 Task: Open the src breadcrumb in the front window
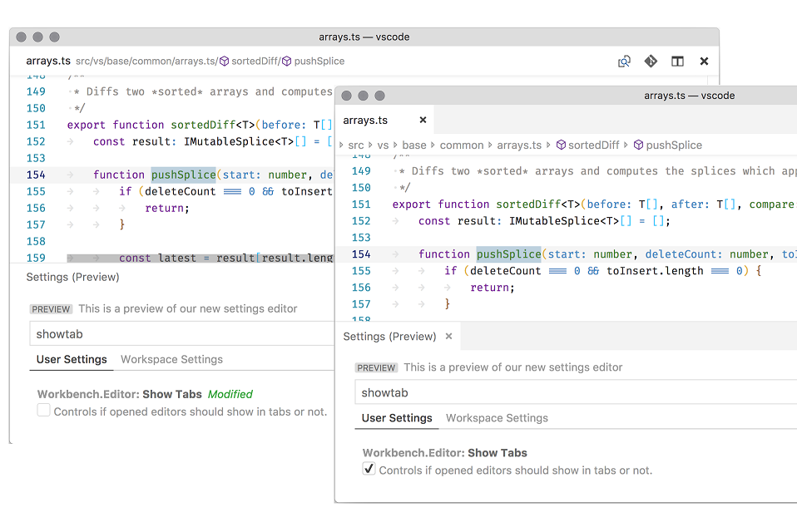pyautogui.click(x=356, y=145)
